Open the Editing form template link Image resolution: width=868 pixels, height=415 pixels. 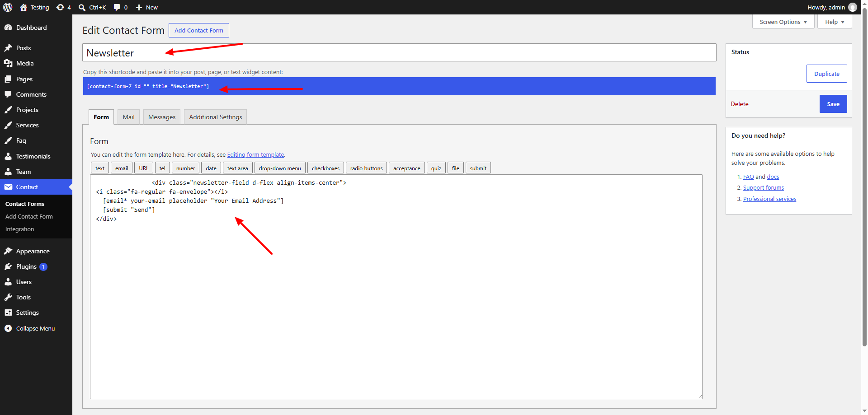pos(255,154)
